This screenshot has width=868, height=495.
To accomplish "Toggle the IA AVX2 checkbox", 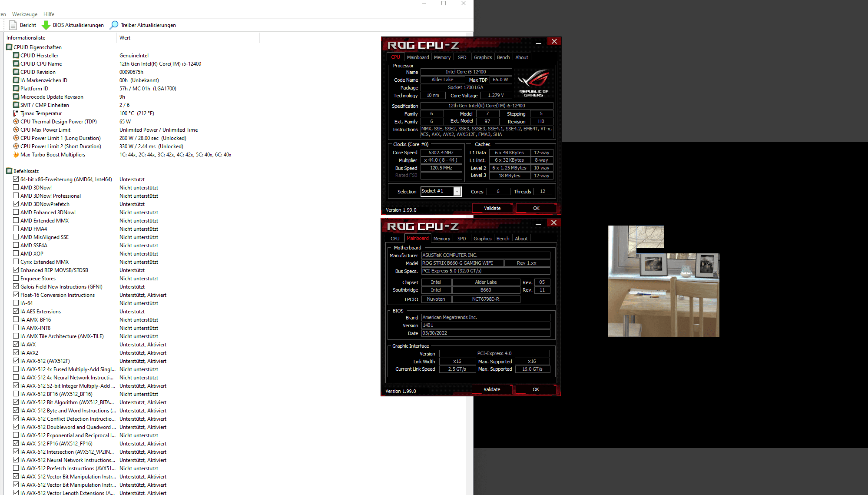I will coord(16,352).
